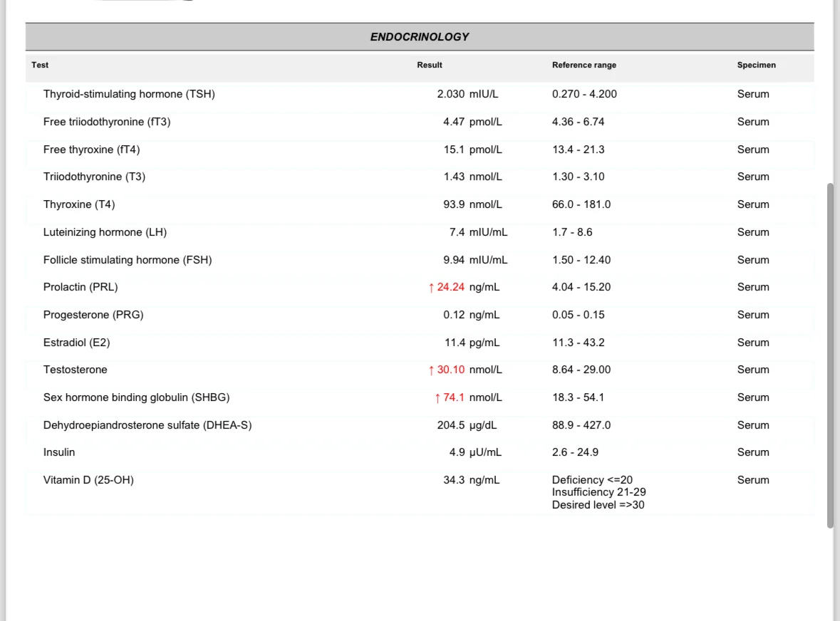Screen dimensions: 840x621
Task: Click Serum in the Luteinizing hormone row
Action: click(x=753, y=232)
